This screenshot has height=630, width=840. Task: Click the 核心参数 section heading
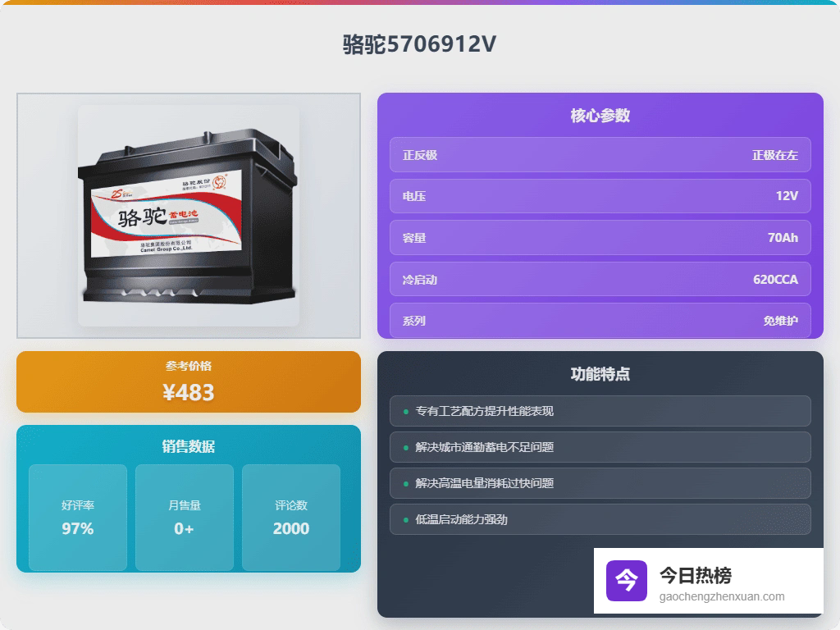(x=600, y=116)
